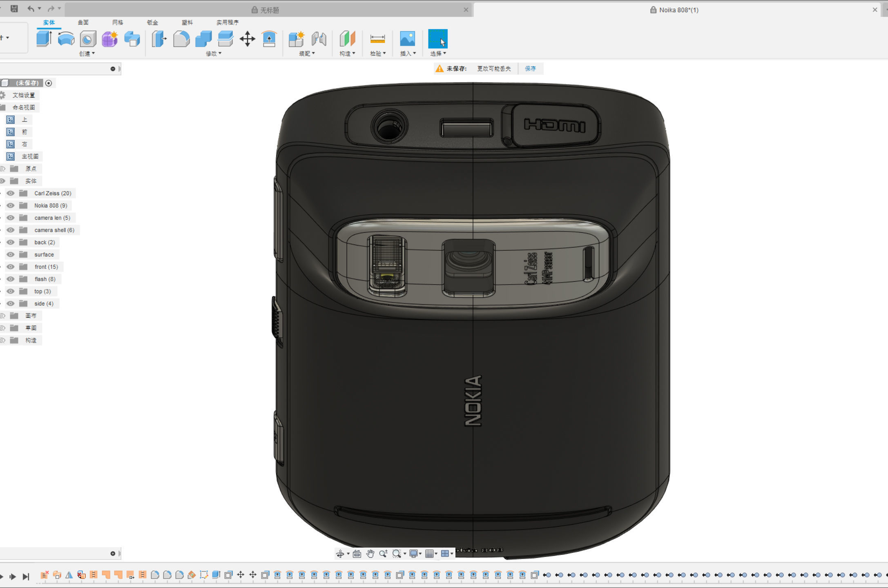
Task: Select the first timeline feature marker
Action: (x=44, y=575)
